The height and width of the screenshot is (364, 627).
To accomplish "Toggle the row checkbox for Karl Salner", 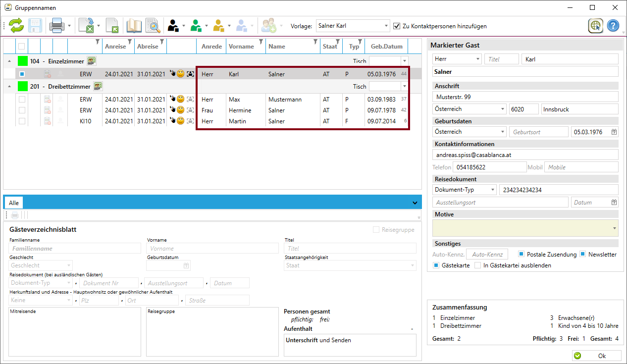I will tap(22, 74).
